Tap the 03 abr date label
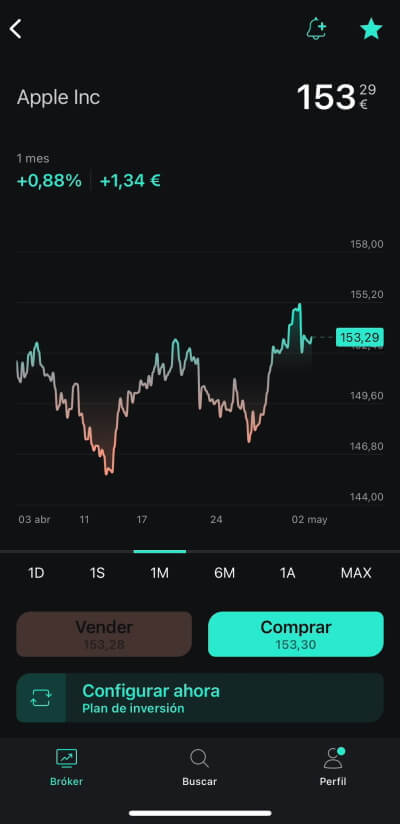This screenshot has height=824, width=400. tap(35, 520)
